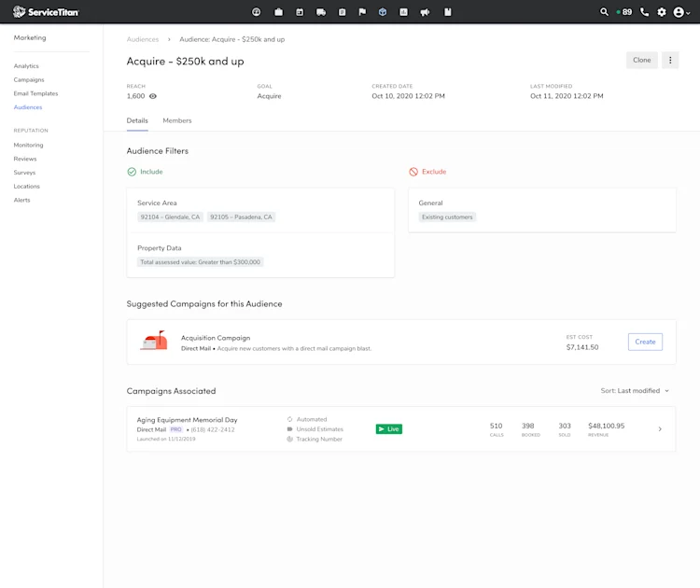This screenshot has width=700, height=588.
Task: Open Aging Equipment Memorial Day campaign
Action: click(187, 420)
